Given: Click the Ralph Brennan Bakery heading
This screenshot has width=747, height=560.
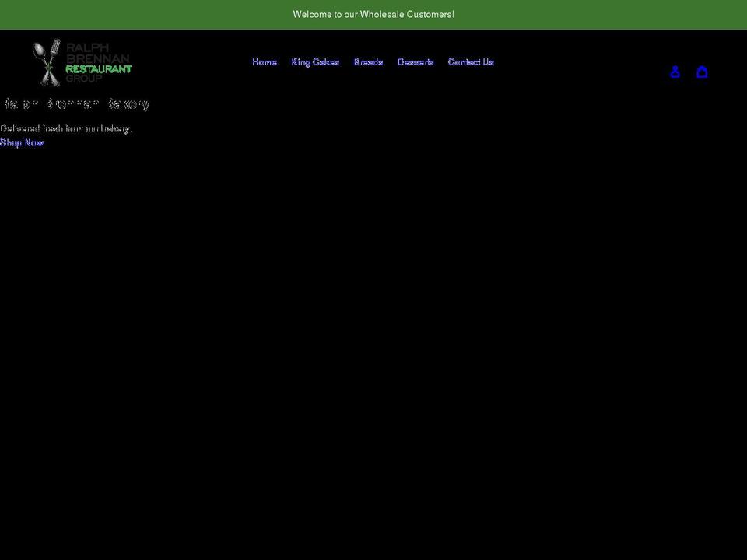Looking at the screenshot, I should (x=75, y=103).
